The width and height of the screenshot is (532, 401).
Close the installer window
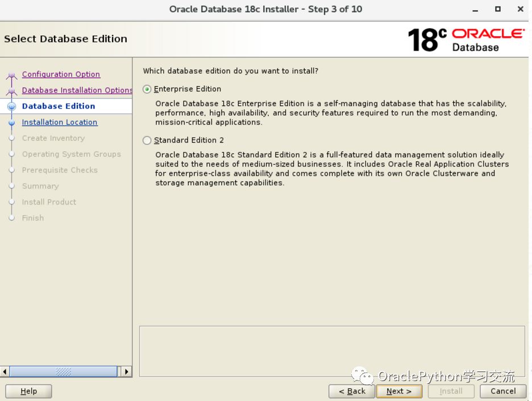point(521,9)
